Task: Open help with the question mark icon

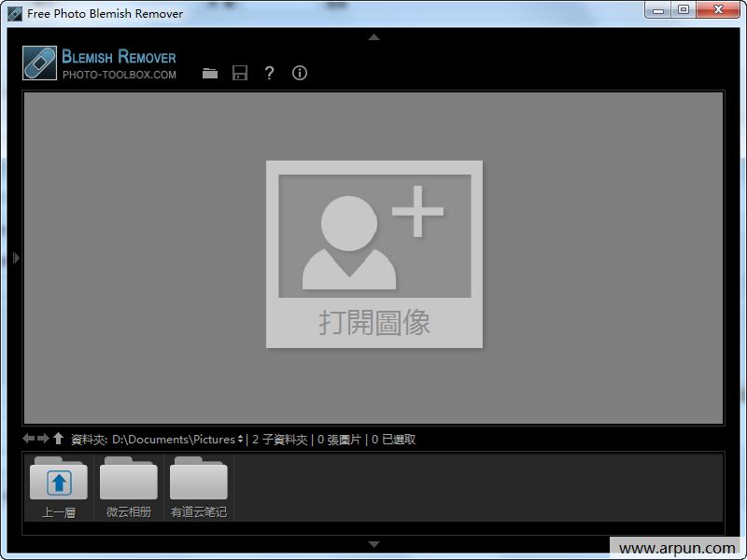Action: [x=270, y=73]
